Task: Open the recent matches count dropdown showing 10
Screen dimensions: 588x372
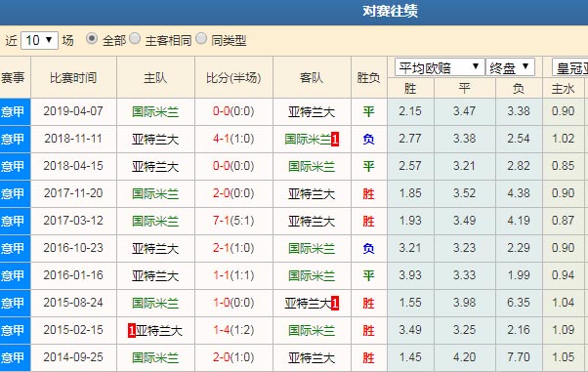Action: (x=39, y=40)
